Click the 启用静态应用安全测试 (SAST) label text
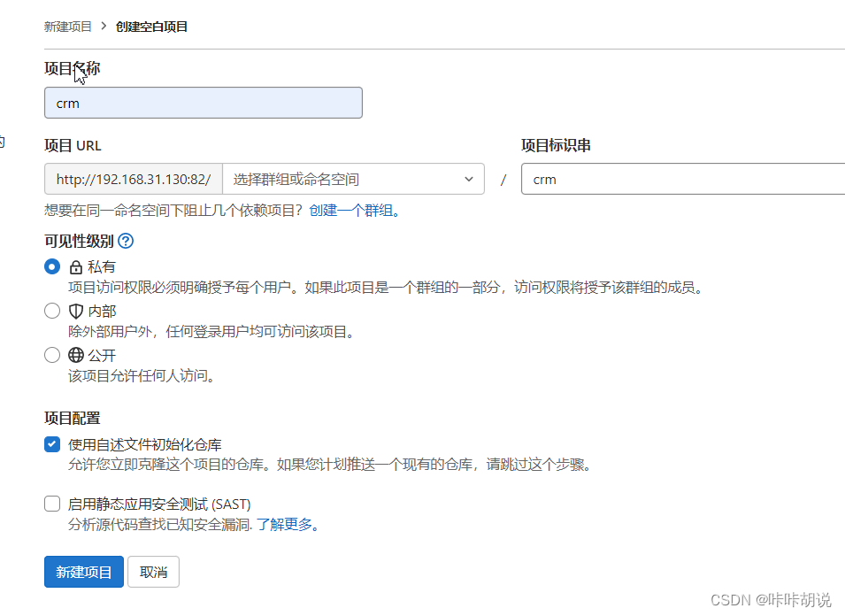 159,504
